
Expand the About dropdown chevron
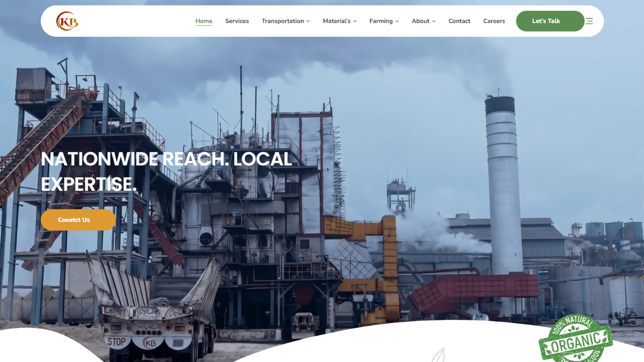point(434,21)
